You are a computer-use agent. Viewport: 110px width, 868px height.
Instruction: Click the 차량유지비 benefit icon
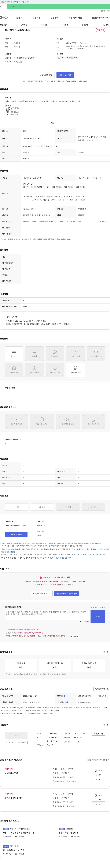click(55, 353)
